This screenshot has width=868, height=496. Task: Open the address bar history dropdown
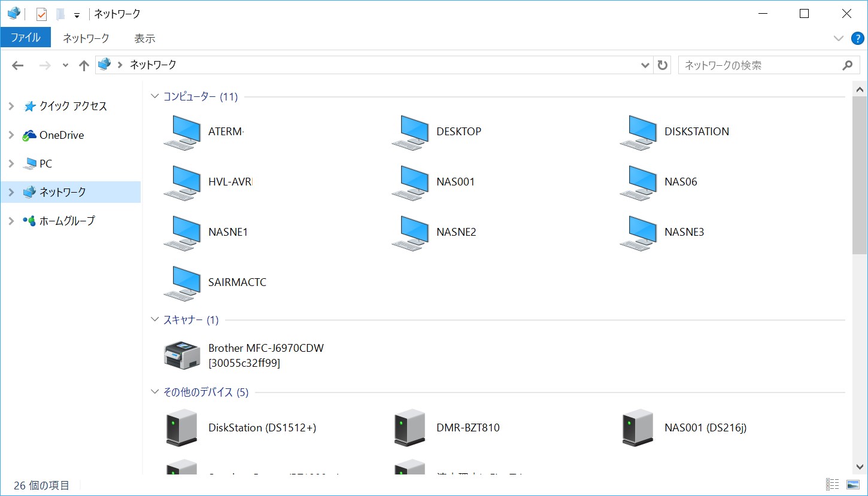click(645, 65)
